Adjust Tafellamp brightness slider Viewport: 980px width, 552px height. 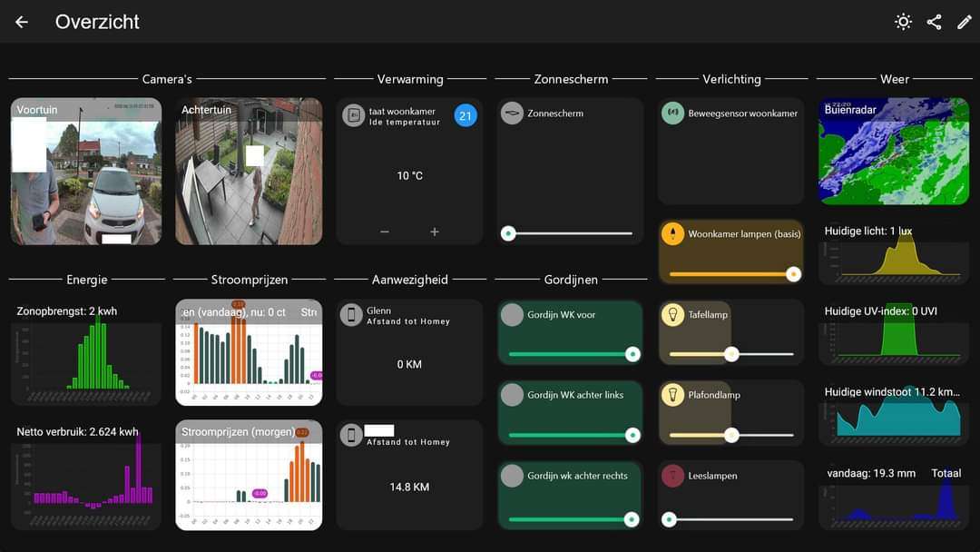point(731,354)
